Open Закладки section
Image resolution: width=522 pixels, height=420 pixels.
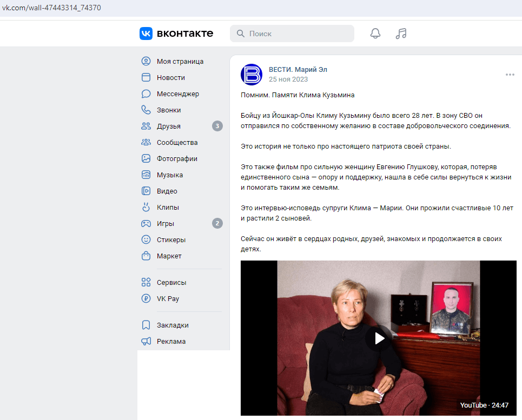coord(173,325)
